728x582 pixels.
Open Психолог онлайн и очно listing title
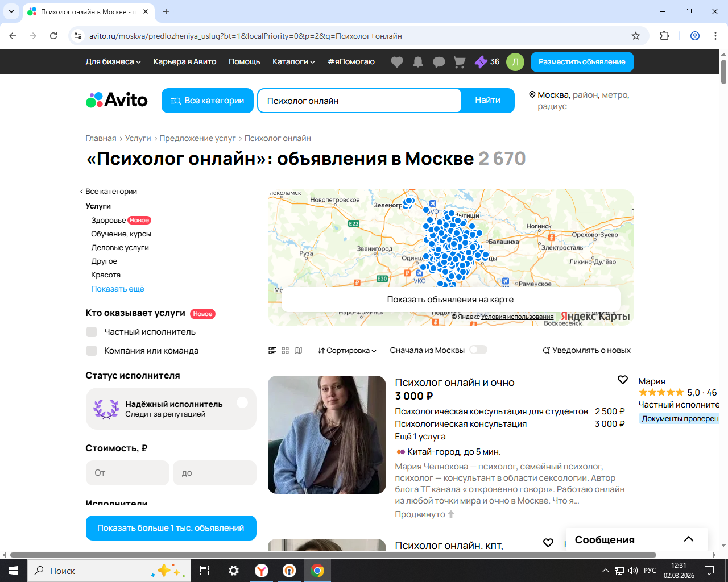(x=455, y=383)
